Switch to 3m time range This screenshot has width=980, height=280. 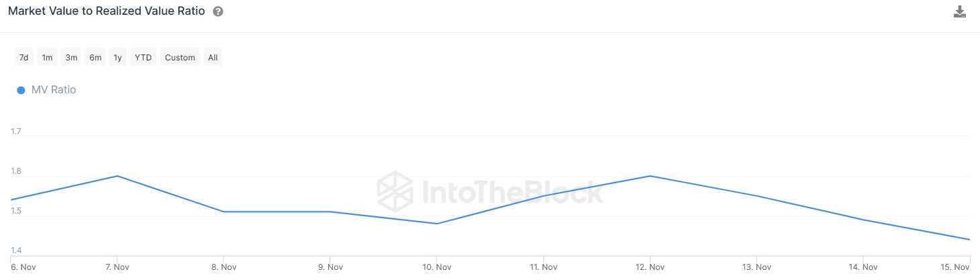71,58
